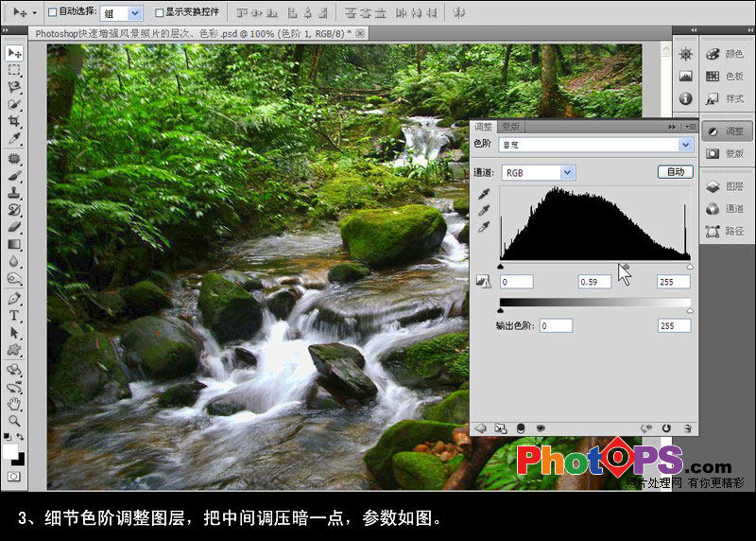Screen dimensions: 756x541
Task: Click return to adjustment list arrow
Action: coord(480,428)
